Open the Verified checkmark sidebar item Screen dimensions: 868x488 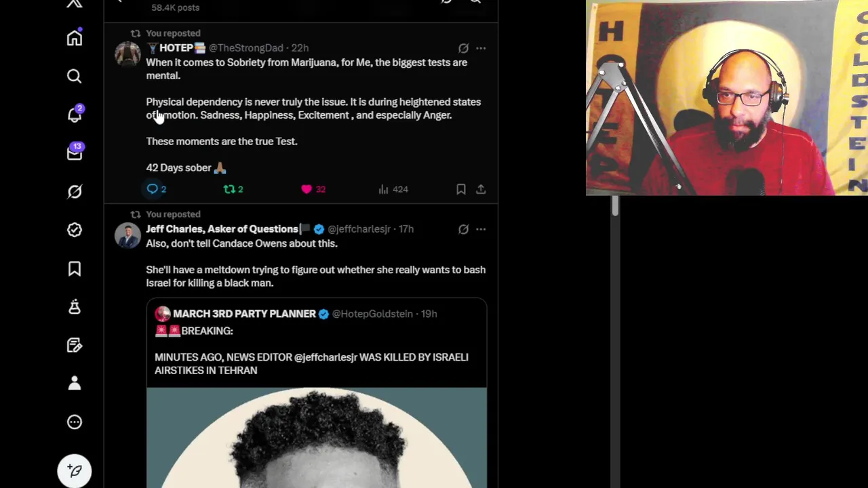75,230
